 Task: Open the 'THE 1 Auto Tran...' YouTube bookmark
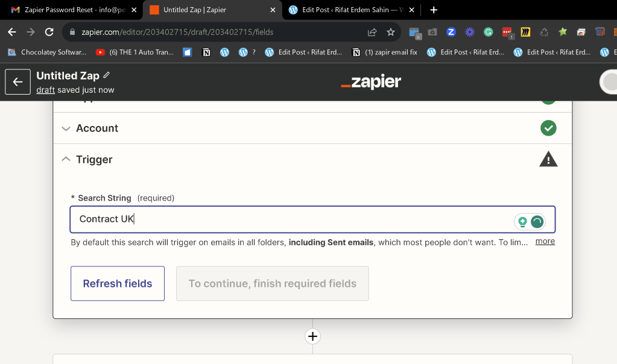click(x=134, y=52)
